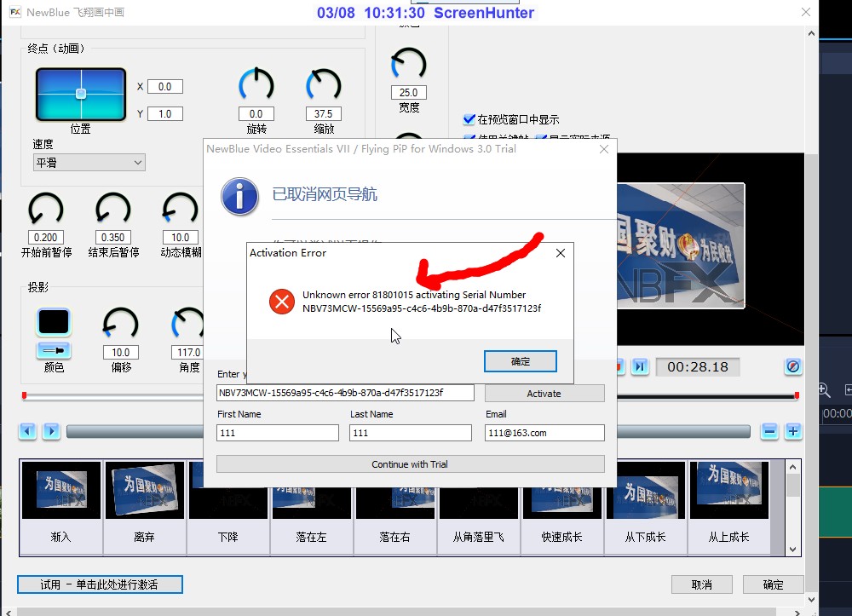Toggle 在预览窗口中显示 checkbox

click(469, 120)
